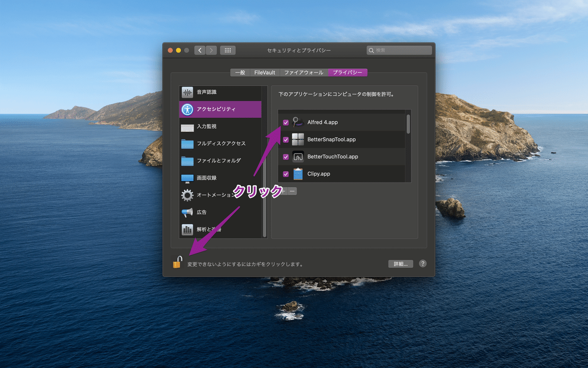Click the orange padlock icon
Image resolution: width=588 pixels, height=368 pixels.
[177, 262]
